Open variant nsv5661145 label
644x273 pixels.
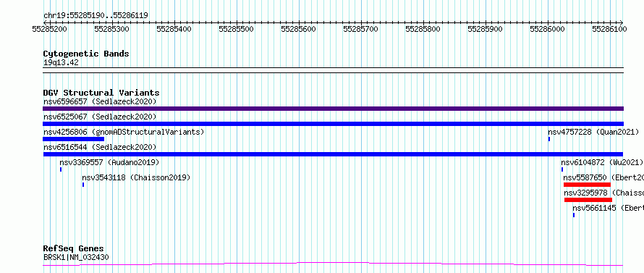(609, 208)
